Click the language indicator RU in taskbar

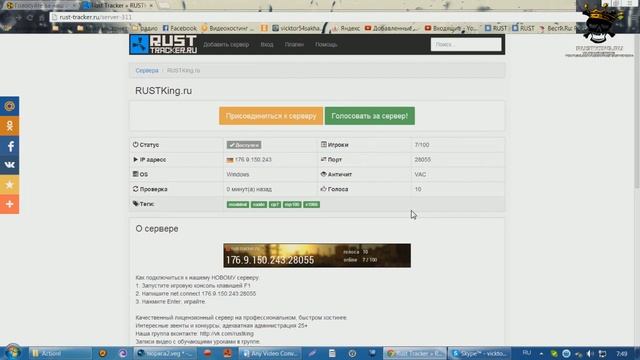point(527,353)
